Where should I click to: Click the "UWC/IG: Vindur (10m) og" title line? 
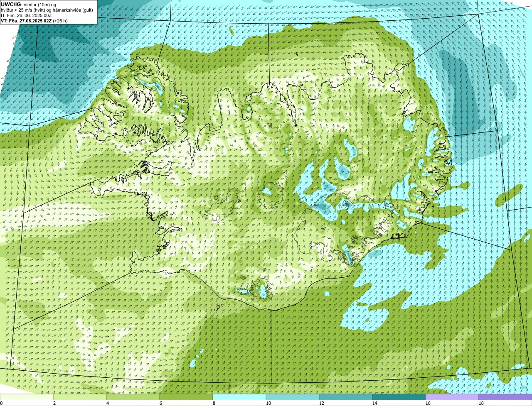click(29, 4)
